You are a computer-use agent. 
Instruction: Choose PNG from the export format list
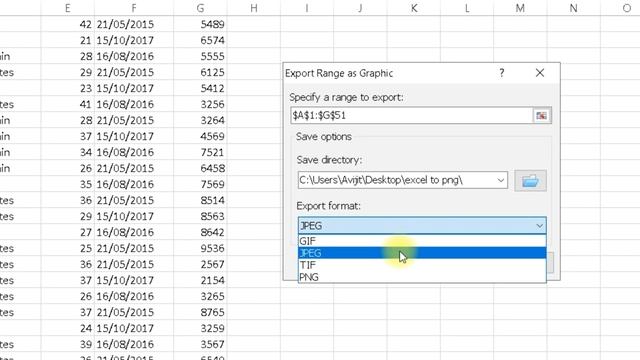point(422,277)
